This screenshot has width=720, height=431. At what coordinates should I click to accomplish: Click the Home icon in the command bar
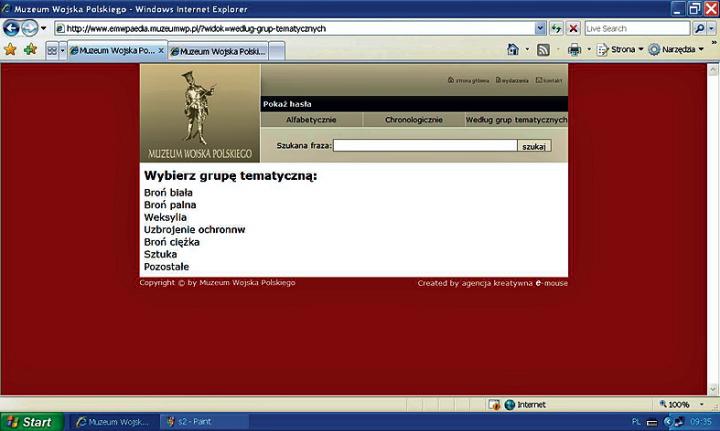513,49
